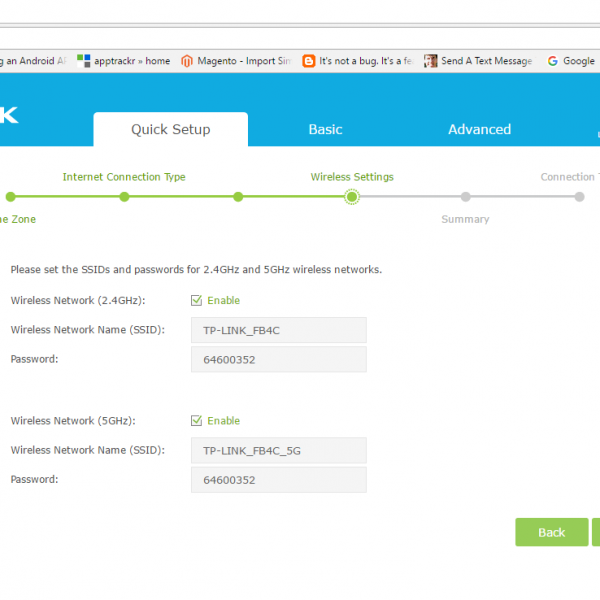Click the Send A Text Message bookmark avatar
Image resolution: width=600 pixels, height=600 pixels.
[x=430, y=61]
